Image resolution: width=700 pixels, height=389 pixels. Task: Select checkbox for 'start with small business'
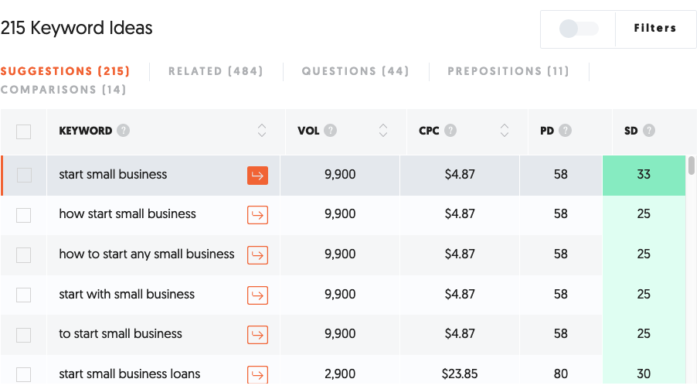(23, 295)
